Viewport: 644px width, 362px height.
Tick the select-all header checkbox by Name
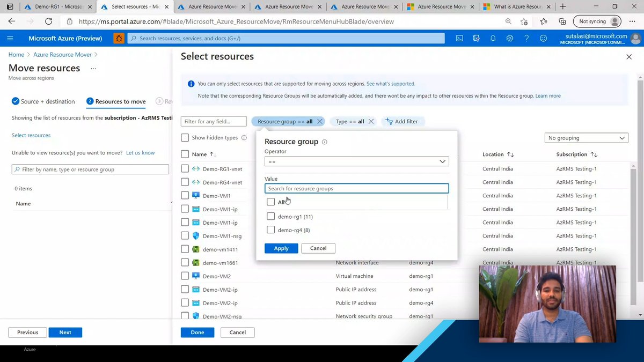(185, 154)
